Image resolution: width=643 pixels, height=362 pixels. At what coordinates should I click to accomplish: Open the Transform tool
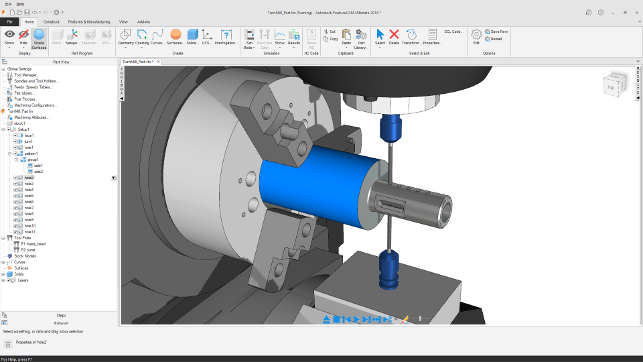pos(410,36)
